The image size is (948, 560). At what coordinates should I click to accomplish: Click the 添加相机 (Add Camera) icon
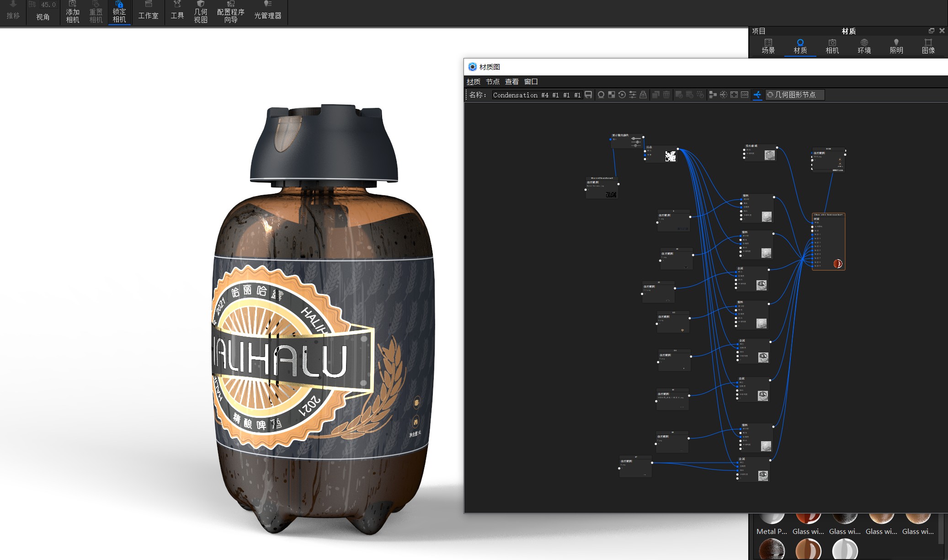coord(72,11)
